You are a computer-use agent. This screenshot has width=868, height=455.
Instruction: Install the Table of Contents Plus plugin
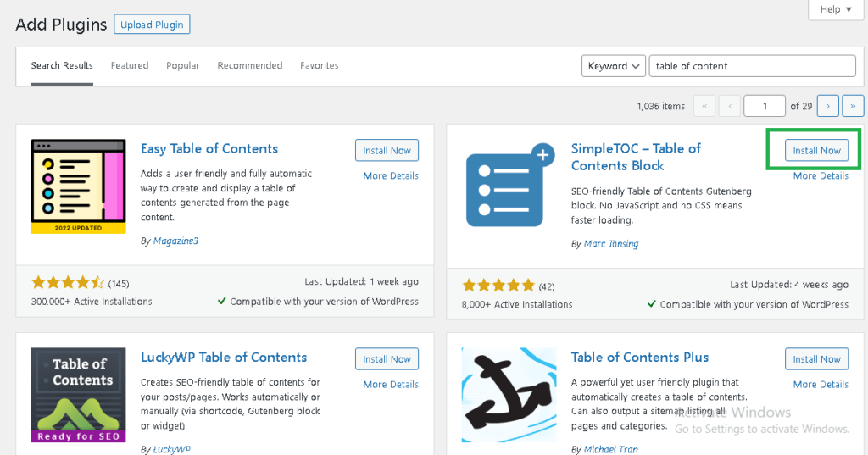point(816,359)
